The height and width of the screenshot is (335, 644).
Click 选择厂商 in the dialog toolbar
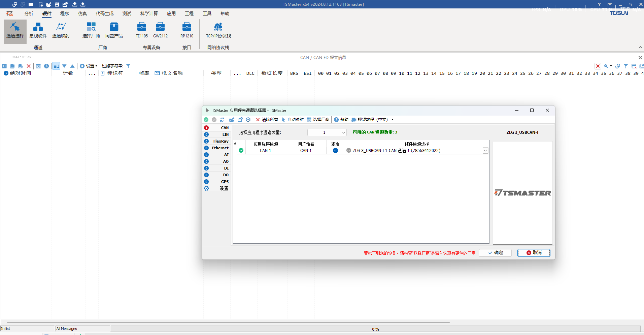click(318, 120)
